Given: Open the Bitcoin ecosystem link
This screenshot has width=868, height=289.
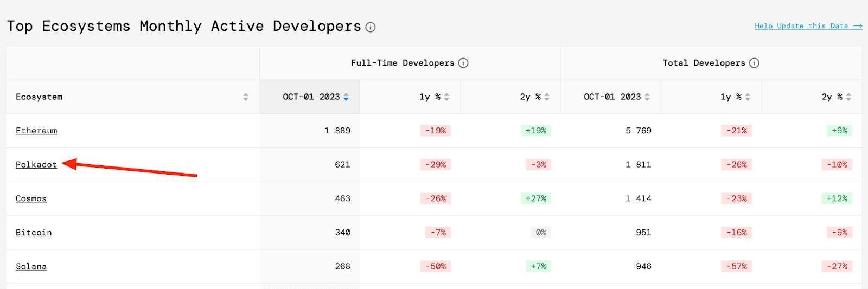Looking at the screenshot, I should 34,233.
